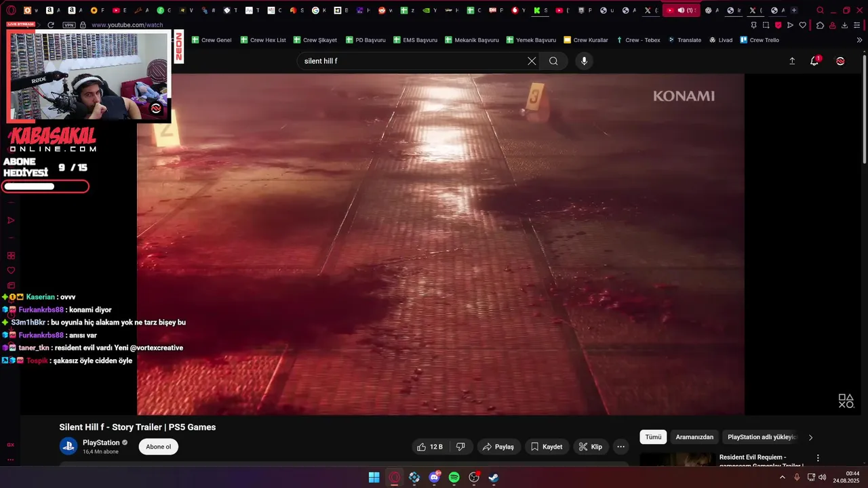Open Opera extensions cube icon
Screen dimensions: 868x488
820,25
